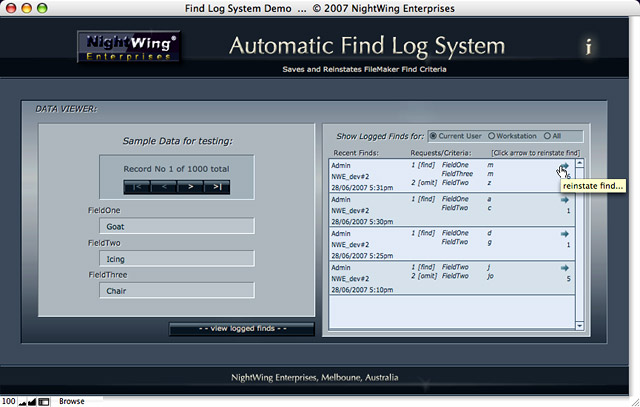Go to last record button

(217, 187)
